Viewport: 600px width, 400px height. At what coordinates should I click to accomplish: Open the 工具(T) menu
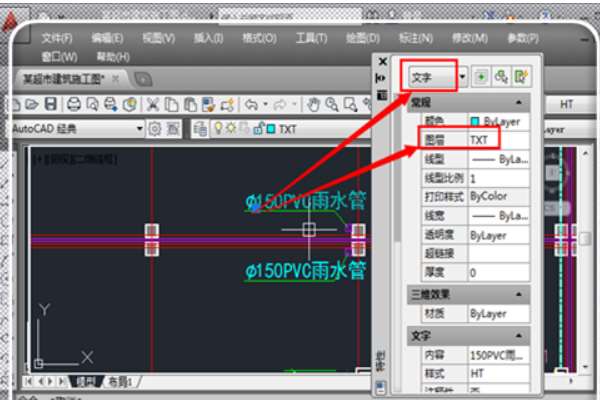coord(311,38)
